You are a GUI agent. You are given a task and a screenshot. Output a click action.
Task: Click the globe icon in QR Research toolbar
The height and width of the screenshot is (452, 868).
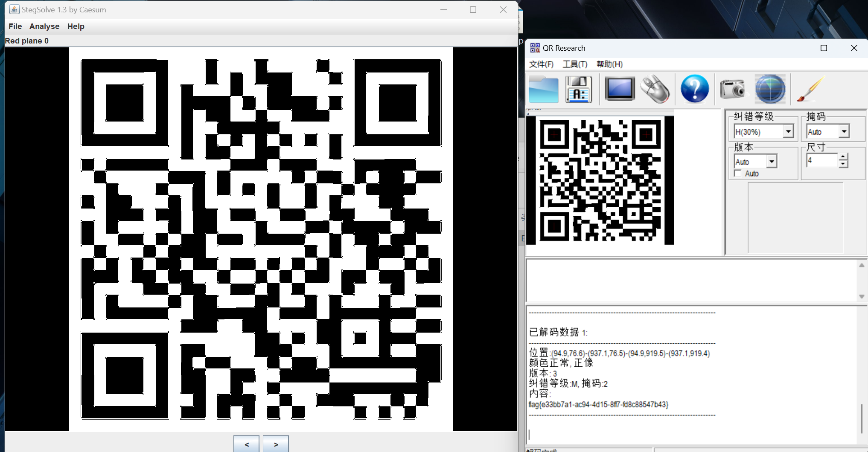[770, 89]
